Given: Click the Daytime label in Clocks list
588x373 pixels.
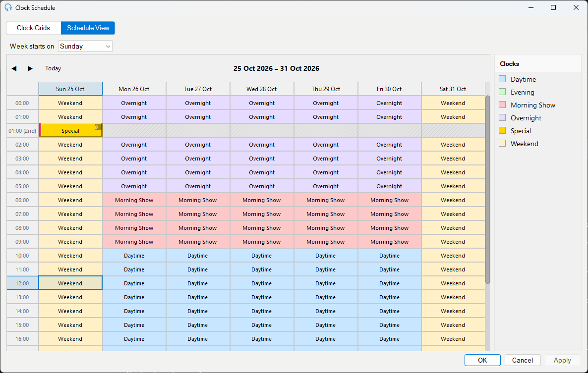Looking at the screenshot, I should 523,79.
